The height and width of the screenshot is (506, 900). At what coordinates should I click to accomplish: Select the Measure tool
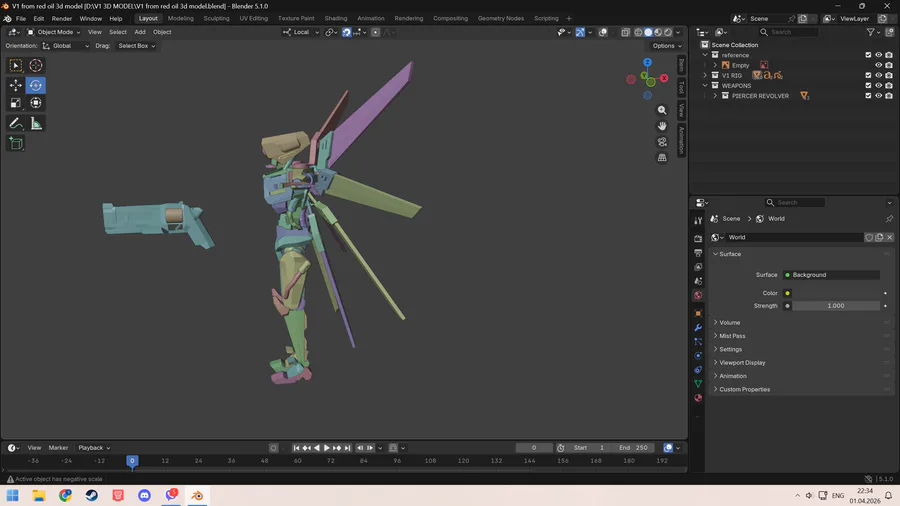[36, 124]
